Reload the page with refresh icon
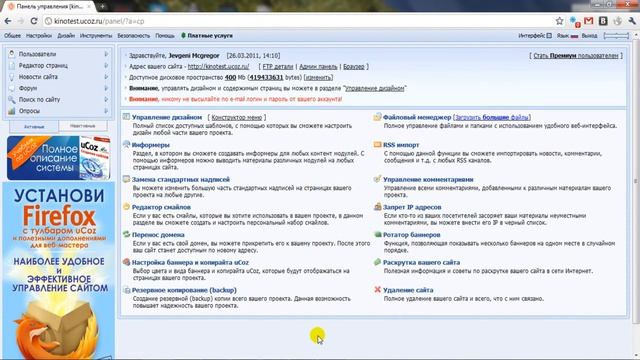Screen dimensions: 640x360 click(x=34, y=21)
